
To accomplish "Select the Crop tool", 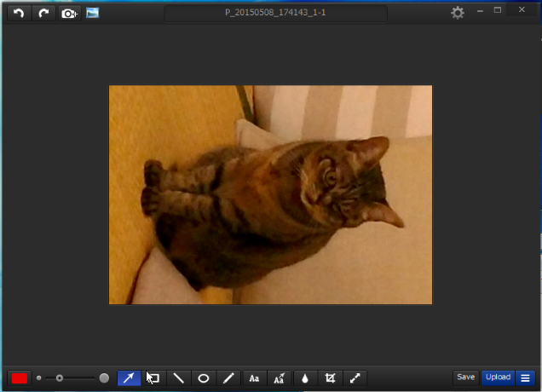I will (330, 378).
